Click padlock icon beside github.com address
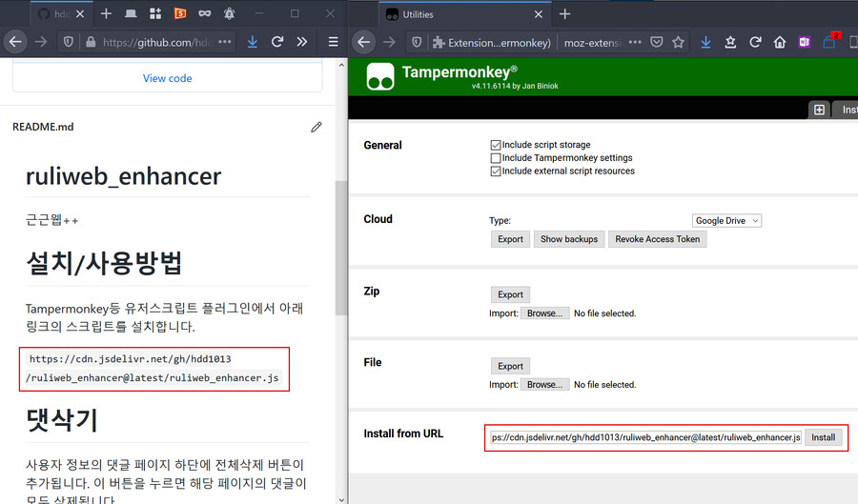Screen dimensions: 858x504 91,42
